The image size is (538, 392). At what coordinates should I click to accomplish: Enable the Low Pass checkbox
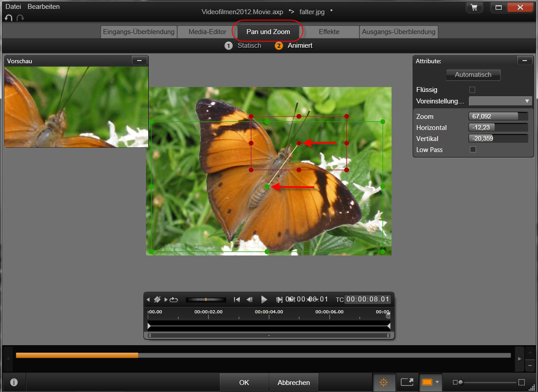[x=473, y=150]
